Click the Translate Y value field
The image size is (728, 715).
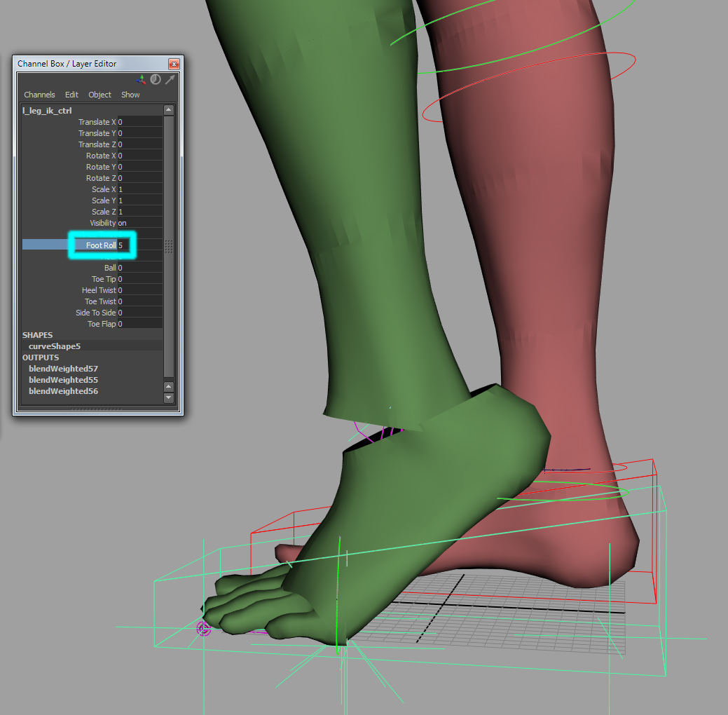pos(139,133)
